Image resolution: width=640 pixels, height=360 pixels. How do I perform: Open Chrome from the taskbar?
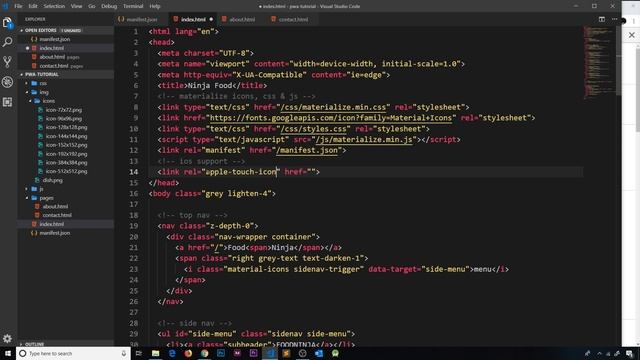click(204, 353)
